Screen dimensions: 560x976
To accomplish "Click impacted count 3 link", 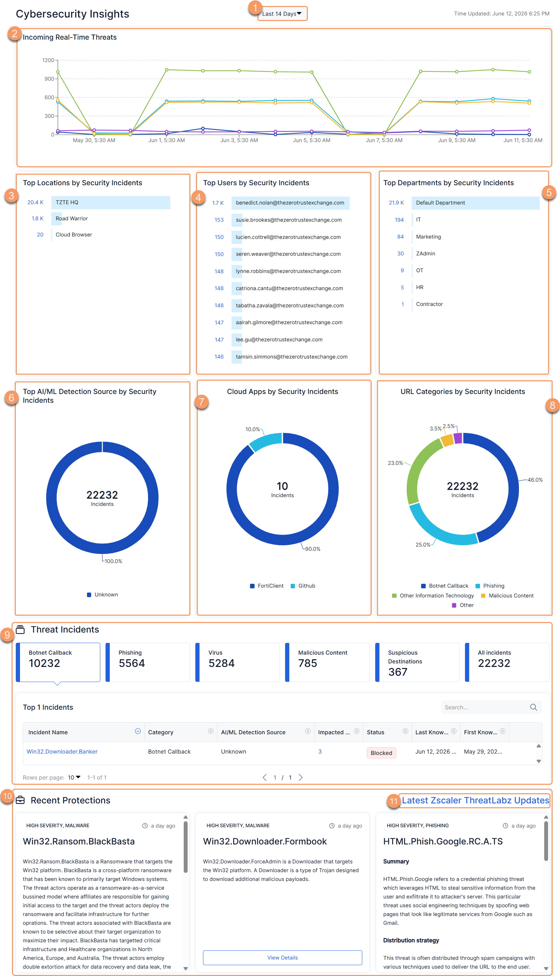I will 319,751.
